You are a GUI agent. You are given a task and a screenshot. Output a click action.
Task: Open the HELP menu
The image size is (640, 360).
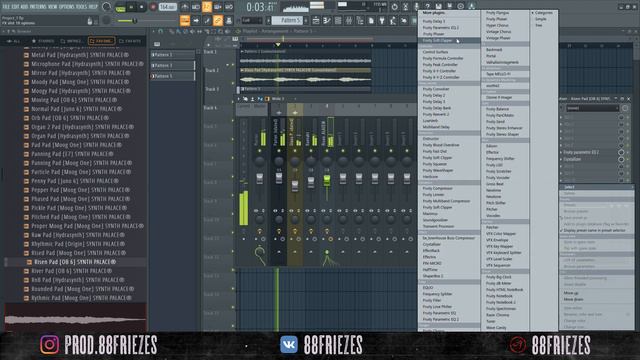pyautogui.click(x=93, y=7)
